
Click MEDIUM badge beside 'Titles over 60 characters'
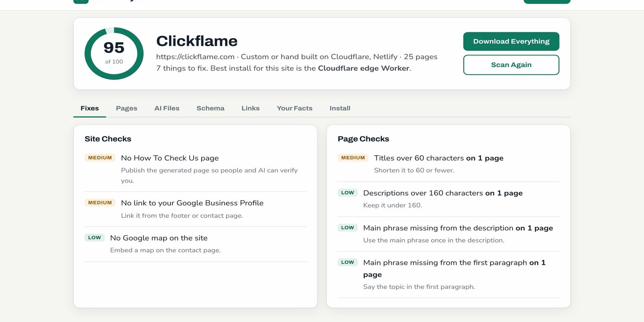pyautogui.click(x=353, y=158)
